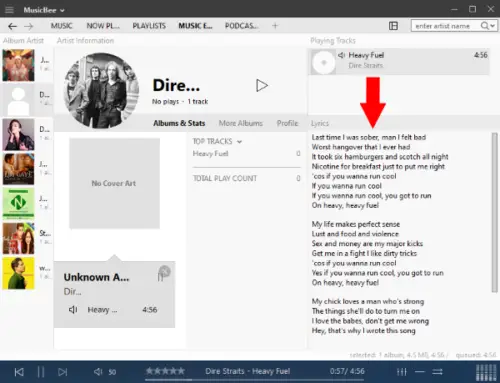Pause the current song
Viewport: 500px width, 383px height.
[x=41, y=372]
